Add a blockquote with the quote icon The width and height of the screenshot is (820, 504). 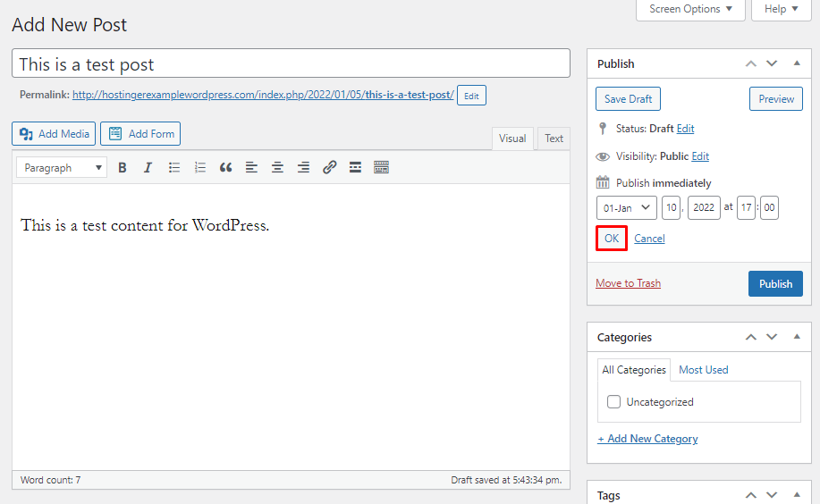coord(226,167)
